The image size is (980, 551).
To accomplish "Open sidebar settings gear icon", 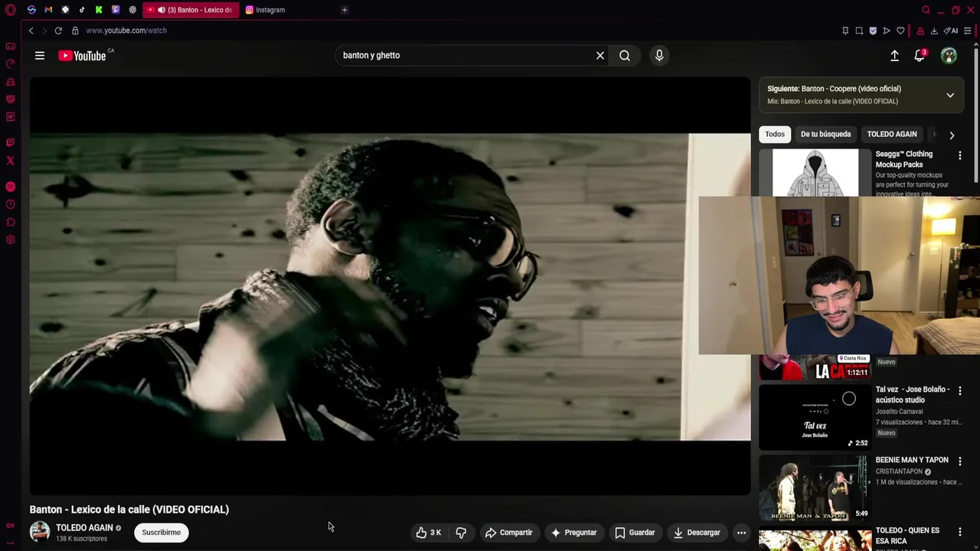I will (10, 240).
